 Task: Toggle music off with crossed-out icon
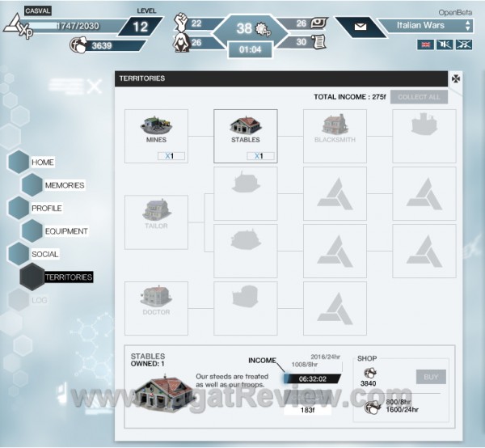tap(464, 44)
